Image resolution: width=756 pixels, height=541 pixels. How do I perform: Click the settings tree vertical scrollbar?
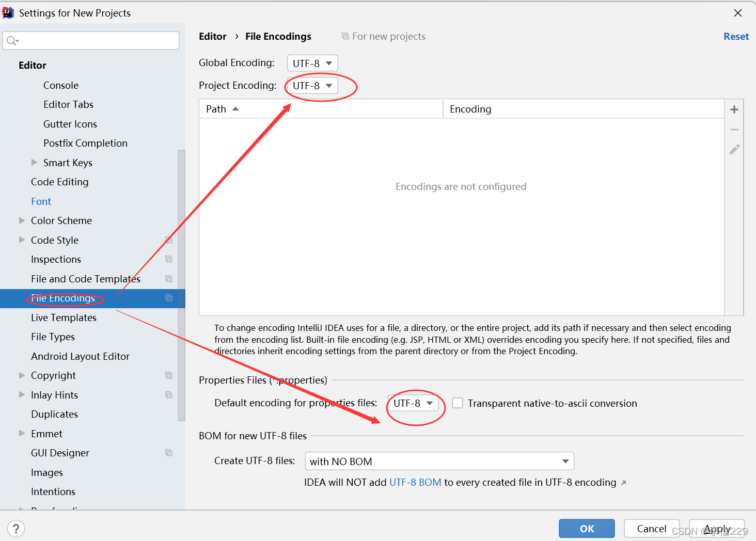pos(181,285)
